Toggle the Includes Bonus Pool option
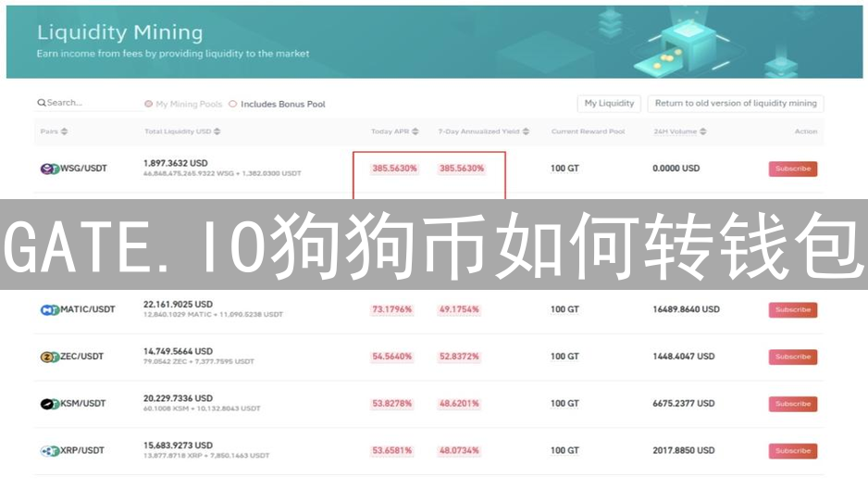Viewport: 868px width, 489px height. pos(233,104)
